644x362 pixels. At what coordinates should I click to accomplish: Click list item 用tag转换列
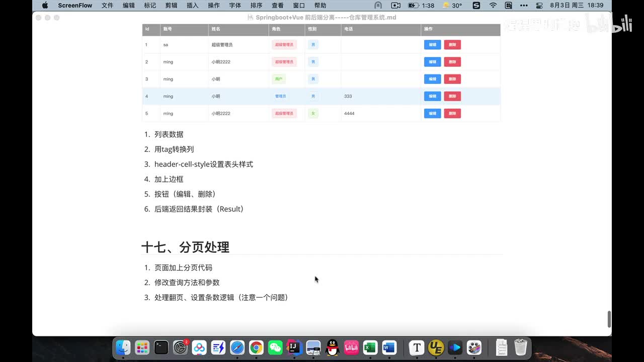(174, 149)
